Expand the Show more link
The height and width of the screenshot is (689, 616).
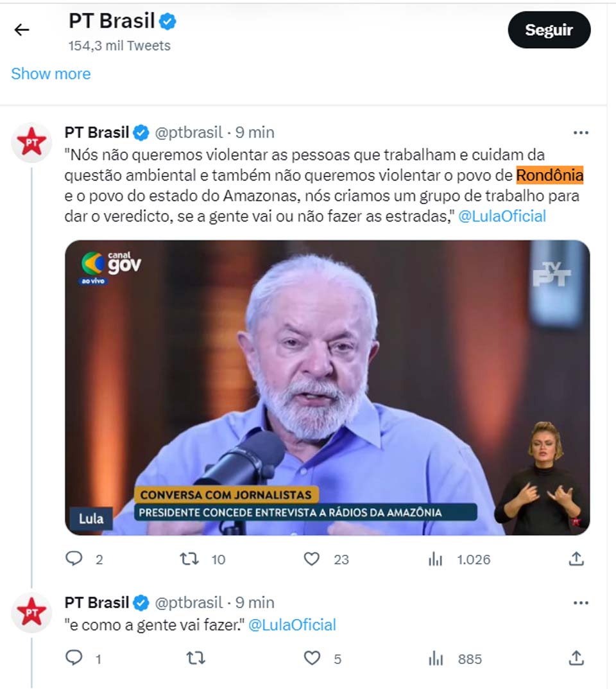pos(51,74)
